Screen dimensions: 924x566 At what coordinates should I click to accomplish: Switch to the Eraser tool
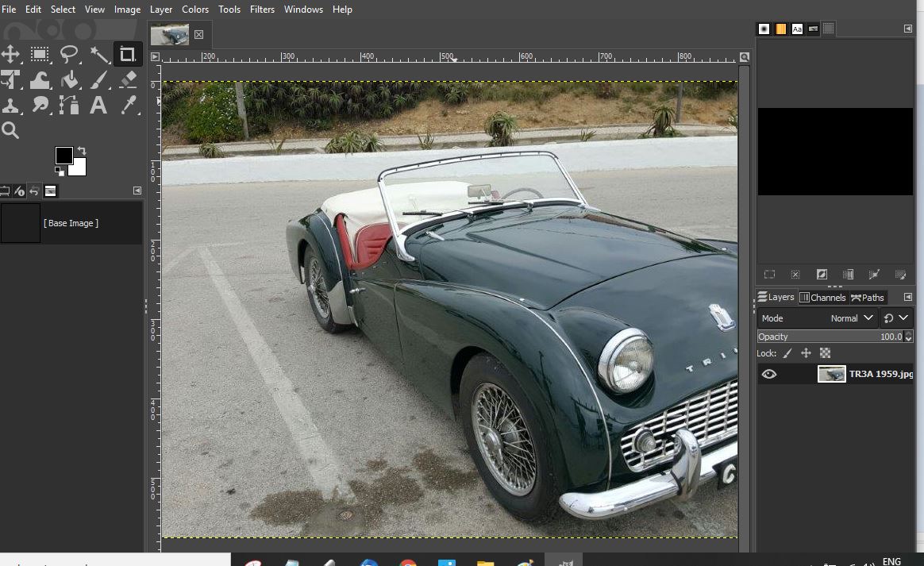click(x=128, y=79)
